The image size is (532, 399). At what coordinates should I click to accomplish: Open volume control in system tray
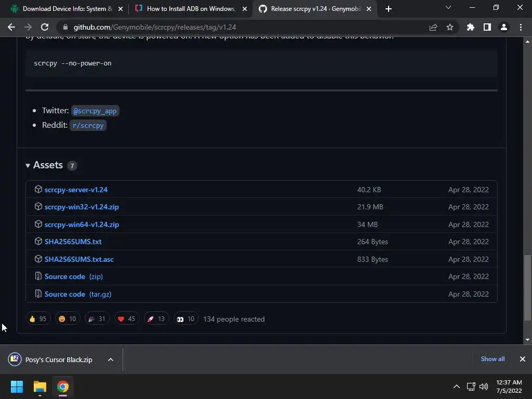pos(484,387)
